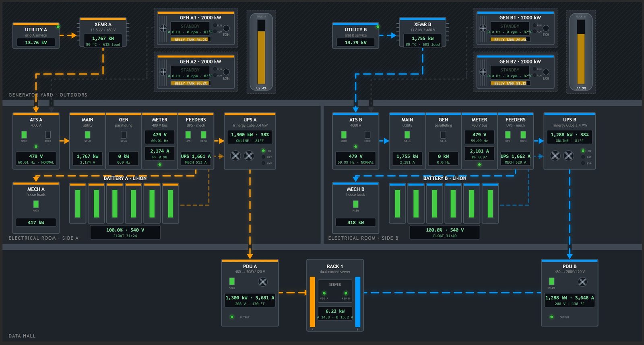Viewport: 644px width, 345px height.
Task: Toggle the ATS A NORM breaker
Action: [24, 135]
